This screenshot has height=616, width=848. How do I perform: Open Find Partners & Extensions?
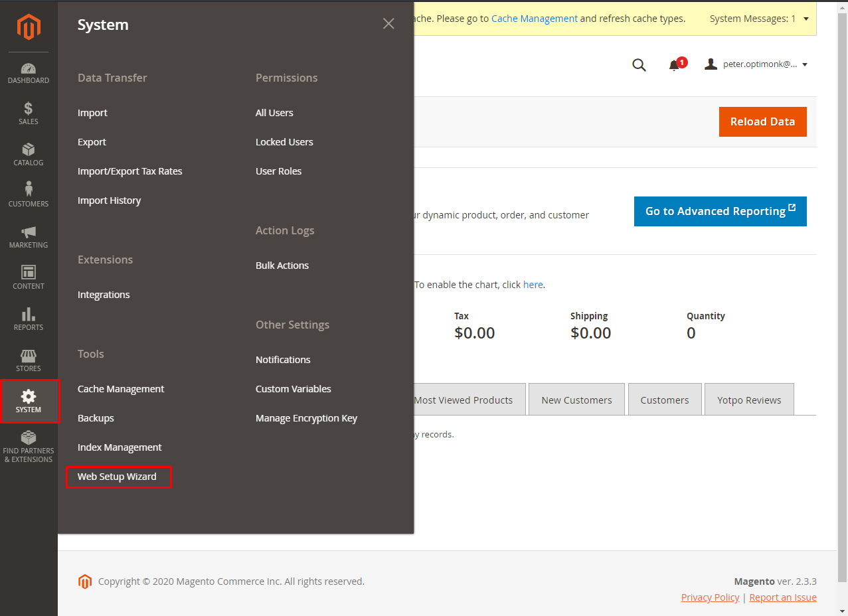pyautogui.click(x=29, y=447)
